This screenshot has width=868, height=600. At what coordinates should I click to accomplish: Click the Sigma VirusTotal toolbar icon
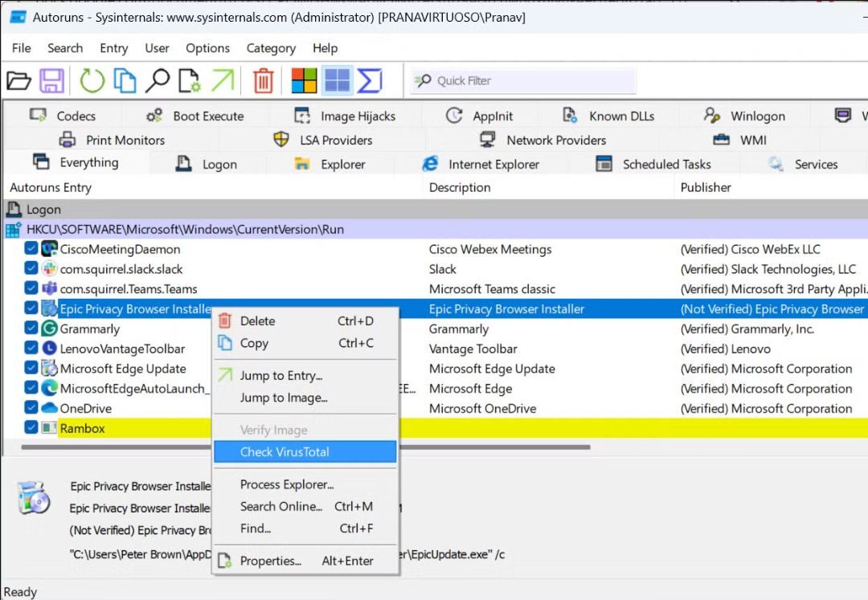[370, 80]
